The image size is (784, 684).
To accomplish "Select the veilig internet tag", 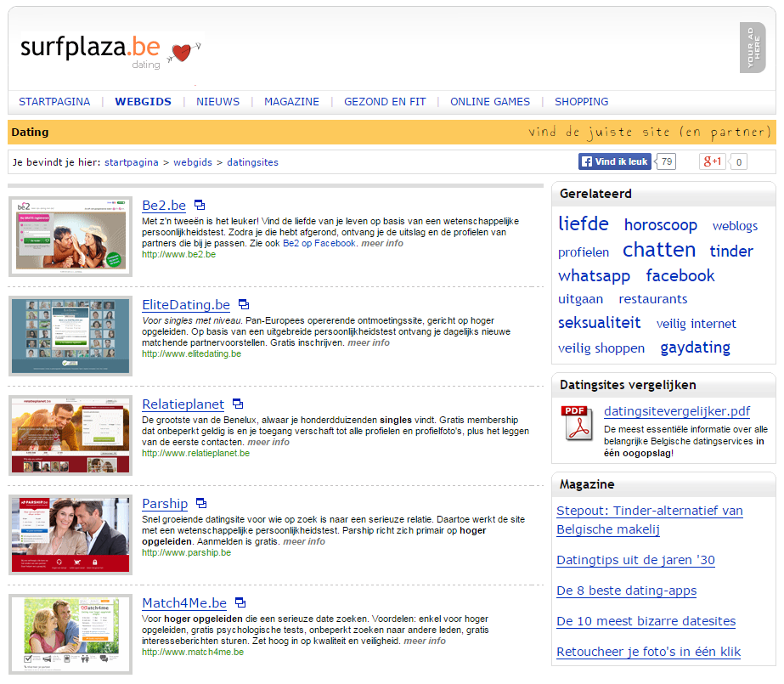I will [x=696, y=324].
